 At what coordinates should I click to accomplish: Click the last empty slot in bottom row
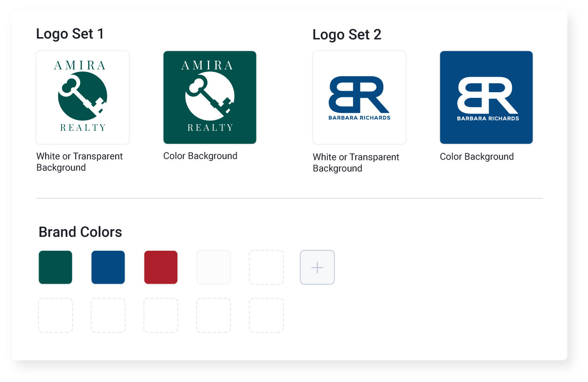(x=266, y=316)
